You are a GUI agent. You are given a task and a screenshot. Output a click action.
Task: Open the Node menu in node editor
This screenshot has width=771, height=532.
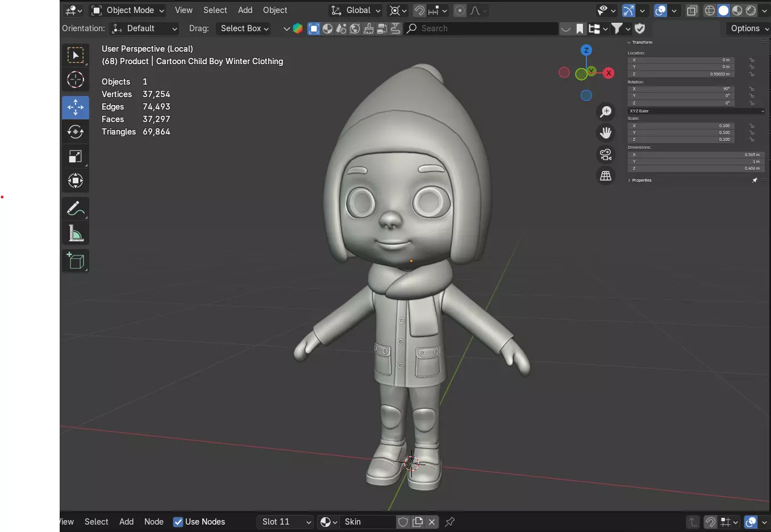tap(154, 522)
